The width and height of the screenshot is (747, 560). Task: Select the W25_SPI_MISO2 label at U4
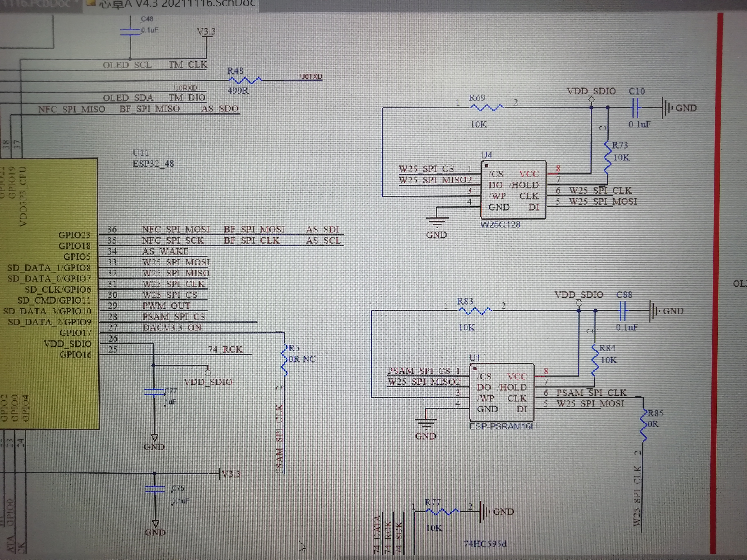[x=435, y=180]
